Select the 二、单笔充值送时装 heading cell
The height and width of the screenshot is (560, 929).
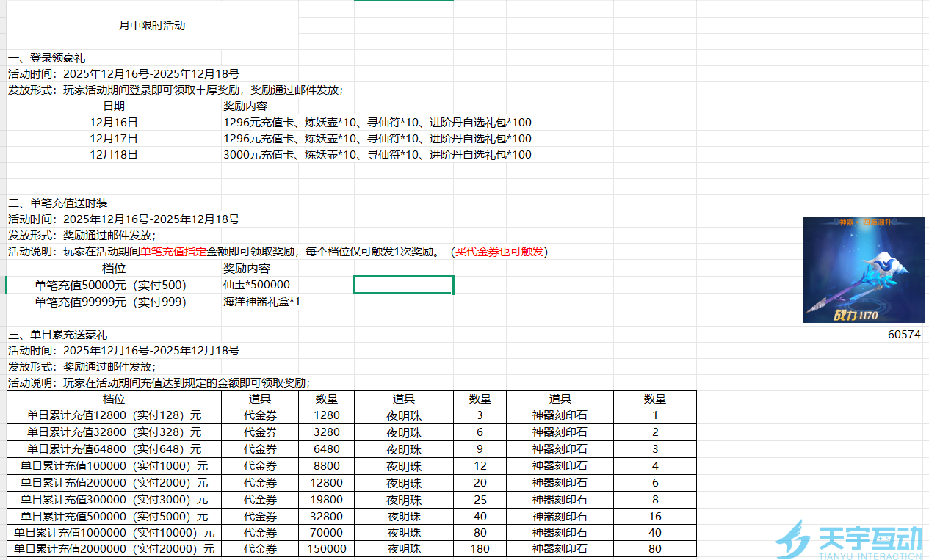click(x=58, y=203)
